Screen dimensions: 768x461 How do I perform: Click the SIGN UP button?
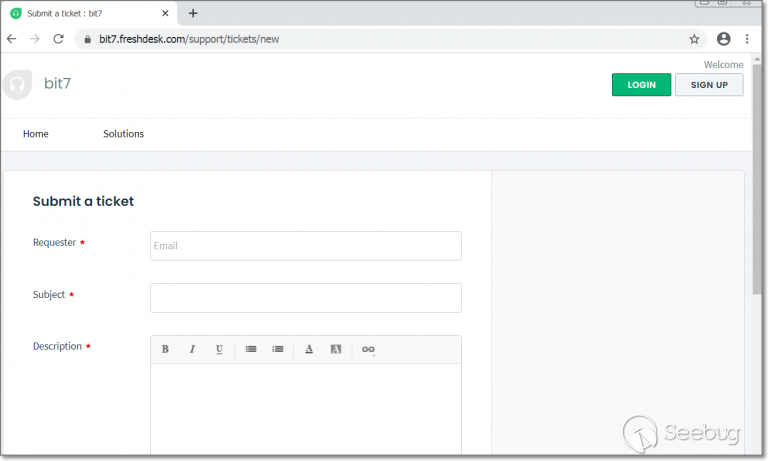pos(709,85)
